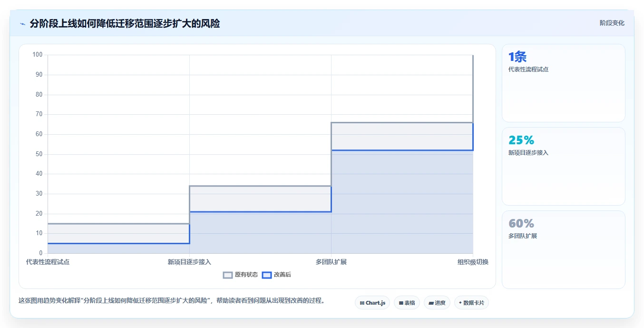This screenshot has height=328, width=644.
Task: Click the 表格 tag
Action: (x=407, y=303)
